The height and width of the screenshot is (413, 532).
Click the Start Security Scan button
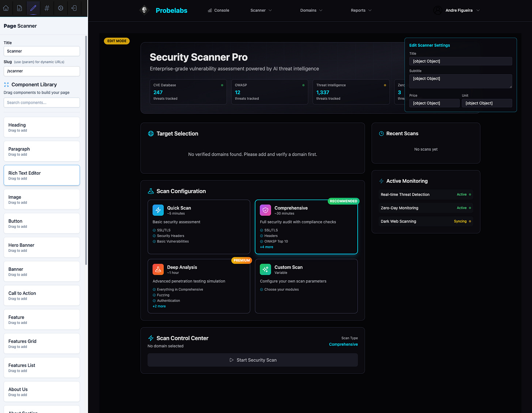(x=252, y=360)
